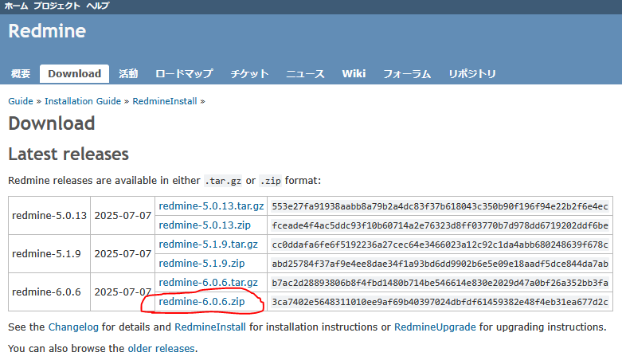622x364 pixels.
Task: Open the ヘルプ top menu link
Action: 97,6
